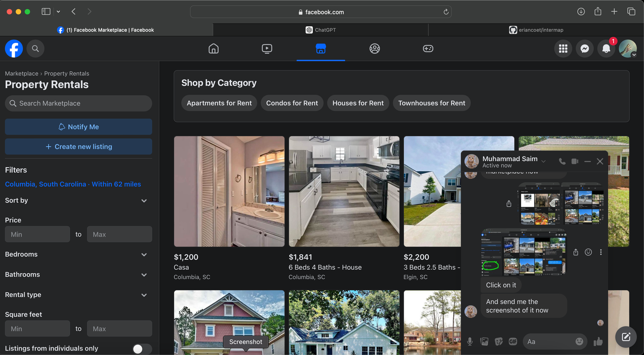Screen dimensions: 644x355
Task: Open the green-circled screenshot in chat
Action: 524,252
